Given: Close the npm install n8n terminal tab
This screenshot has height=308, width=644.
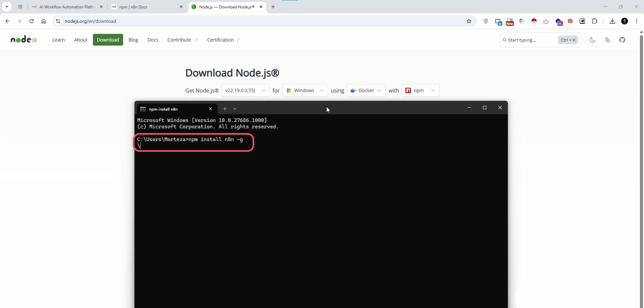Looking at the screenshot, I should pos(211,109).
